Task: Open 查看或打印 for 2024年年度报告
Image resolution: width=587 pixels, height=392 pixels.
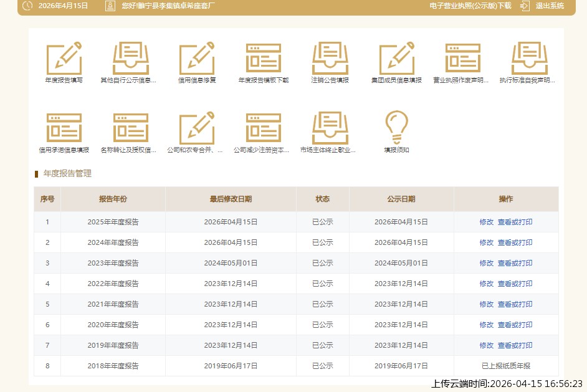Action: (x=515, y=242)
